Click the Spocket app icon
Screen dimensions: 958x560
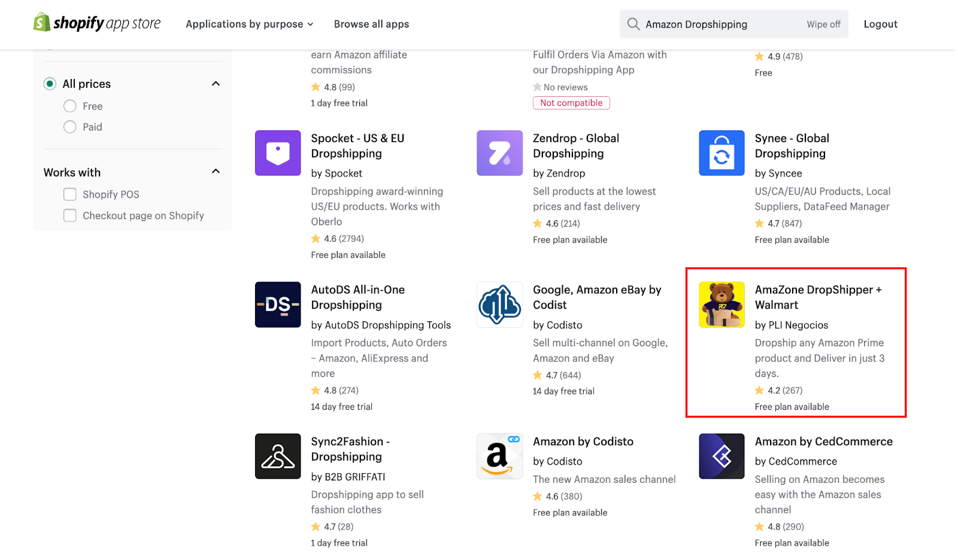coord(278,153)
